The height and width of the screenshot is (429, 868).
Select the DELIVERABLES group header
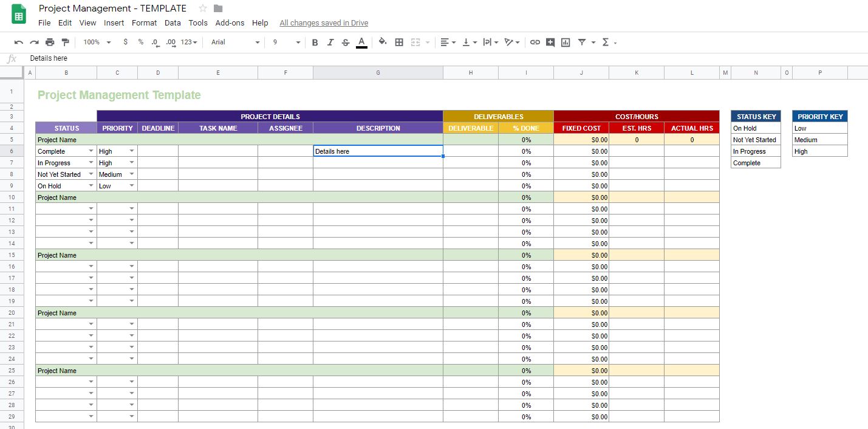pos(499,117)
